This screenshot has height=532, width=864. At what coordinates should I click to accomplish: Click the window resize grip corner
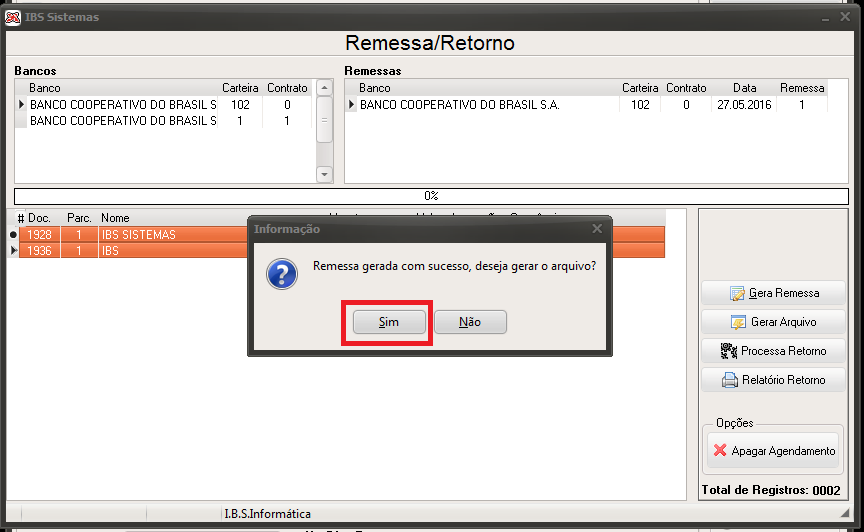(x=845, y=513)
